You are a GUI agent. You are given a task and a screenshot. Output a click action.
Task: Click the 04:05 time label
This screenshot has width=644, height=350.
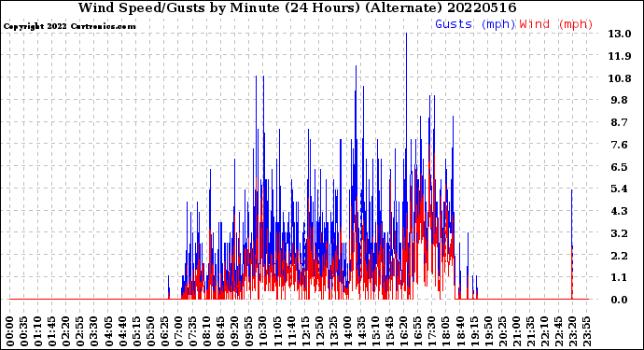coord(108,331)
